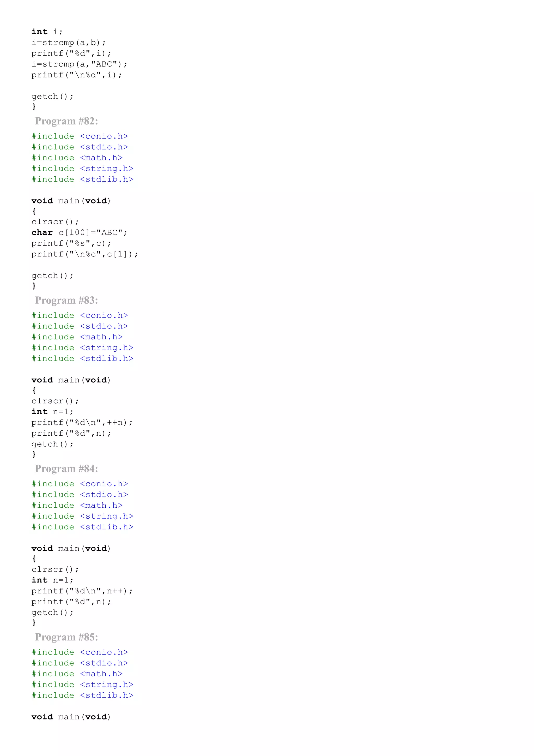534x756 pixels.
Task: Click '#include <math.h>' under Program #84
Action: click(77, 505)
